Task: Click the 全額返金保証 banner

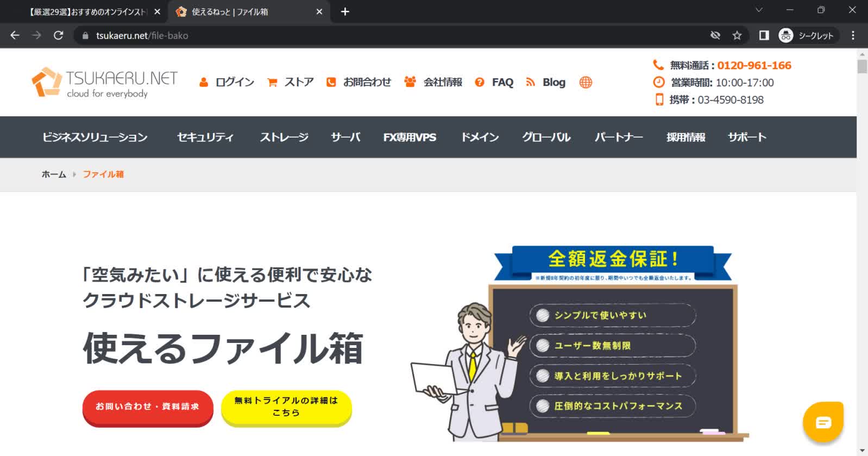Action: pos(613,263)
